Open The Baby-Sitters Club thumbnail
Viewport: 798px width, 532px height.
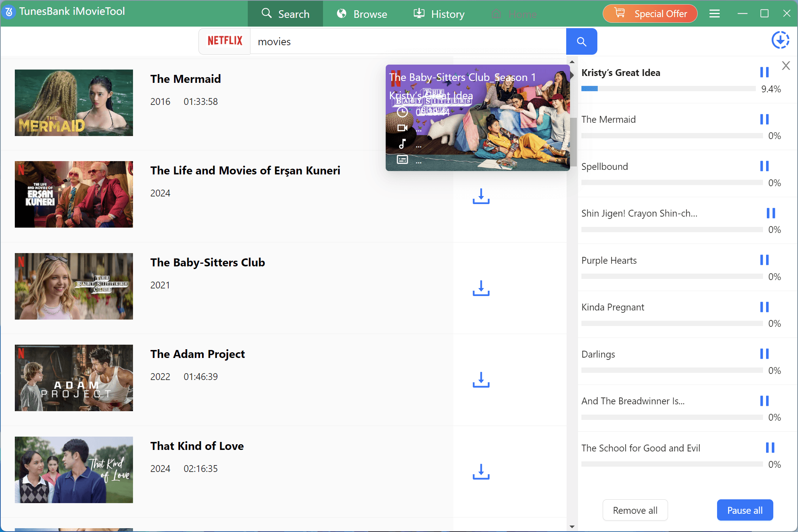click(x=74, y=286)
